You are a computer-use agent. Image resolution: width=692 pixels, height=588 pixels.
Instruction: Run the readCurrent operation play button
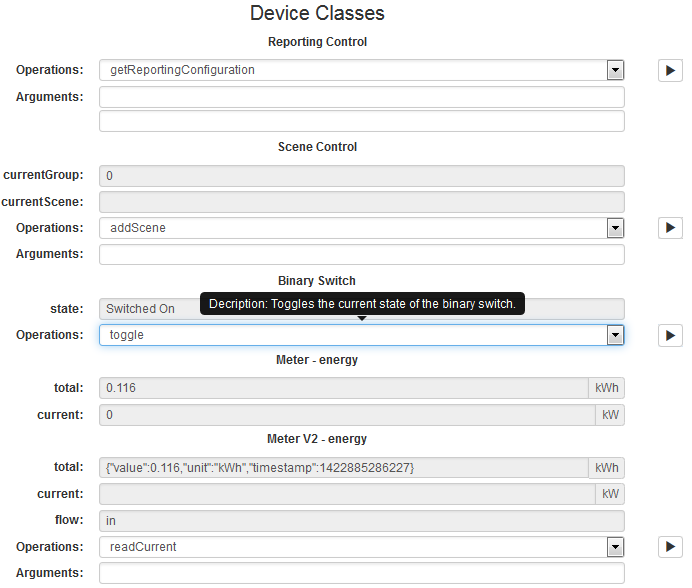click(x=670, y=547)
